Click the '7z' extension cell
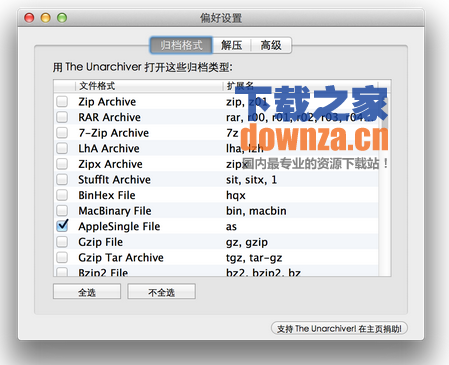The height and width of the screenshot is (365, 449). pos(232,133)
